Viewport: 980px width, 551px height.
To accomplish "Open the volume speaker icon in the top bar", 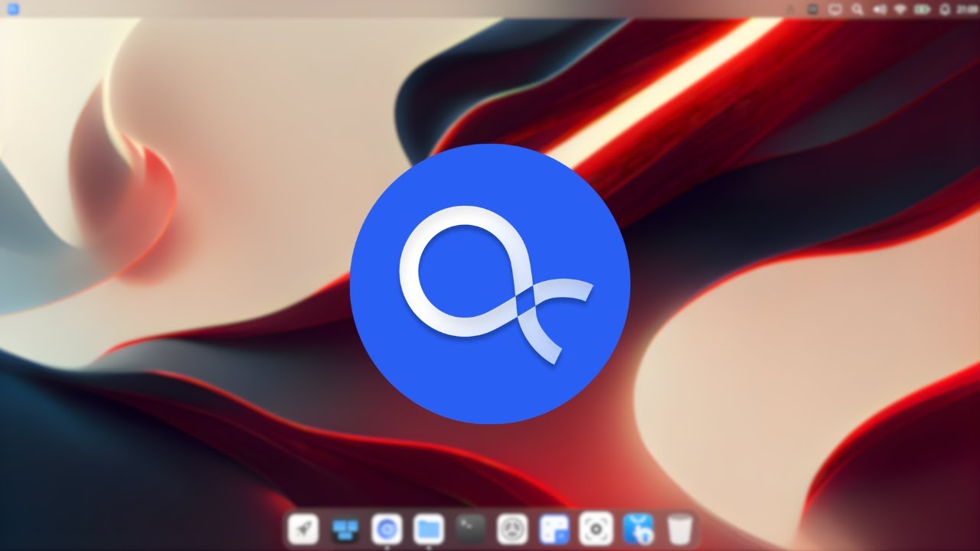I will tap(880, 9).
